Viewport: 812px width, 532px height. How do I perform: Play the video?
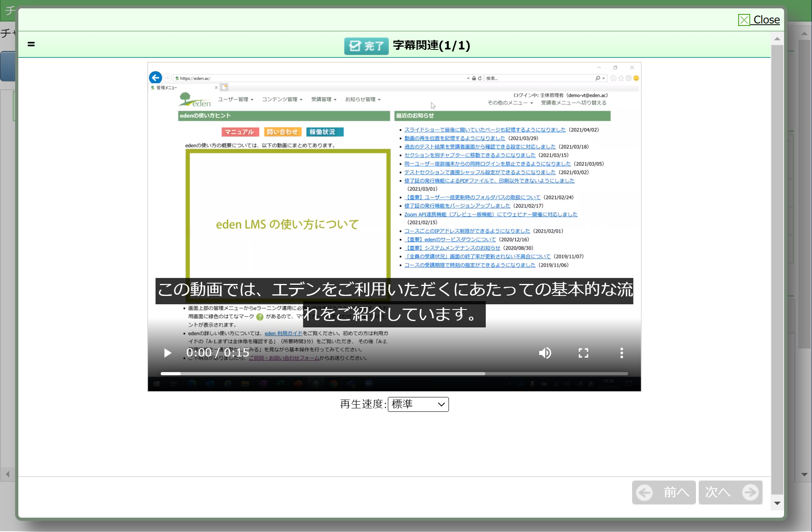click(168, 353)
